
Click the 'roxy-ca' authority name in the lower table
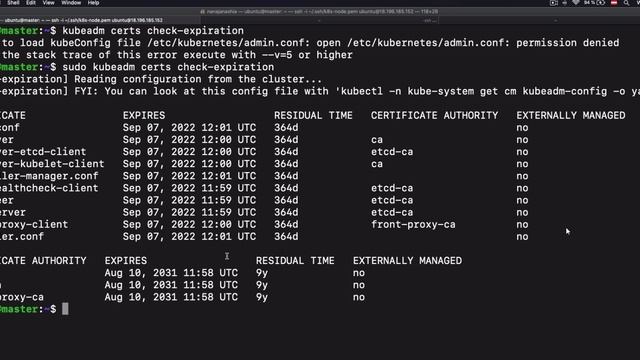coord(22,297)
